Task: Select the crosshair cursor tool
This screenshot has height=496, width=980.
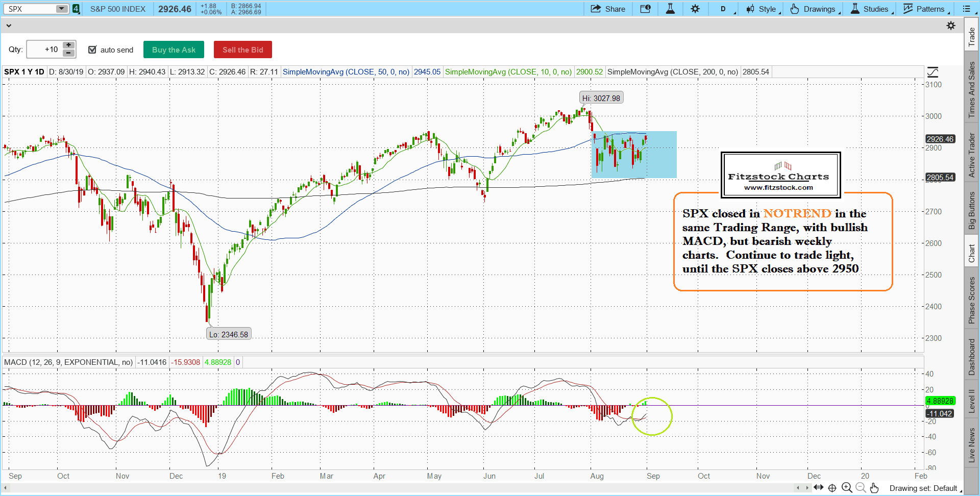Action: (x=832, y=488)
